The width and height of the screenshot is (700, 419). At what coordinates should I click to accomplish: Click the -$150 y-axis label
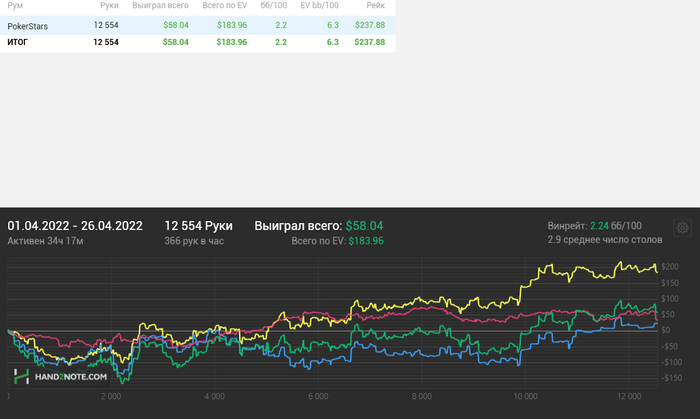point(672,378)
